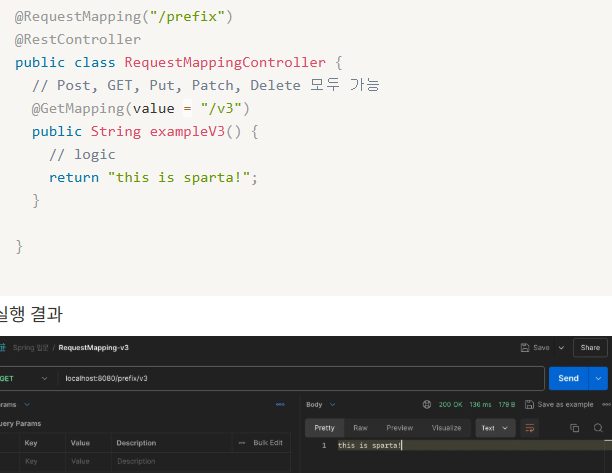The image size is (612, 473).
Task: Click the blue Send button
Action: pos(568,378)
